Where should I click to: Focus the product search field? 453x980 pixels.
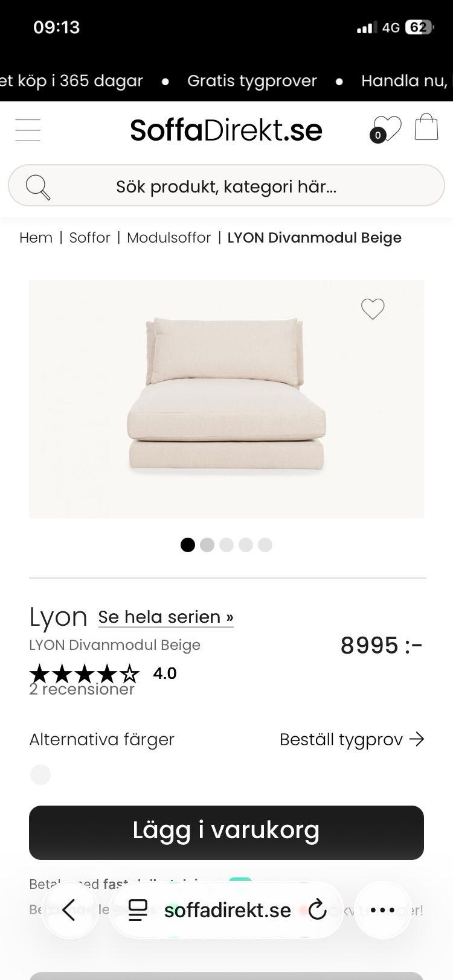click(x=226, y=186)
